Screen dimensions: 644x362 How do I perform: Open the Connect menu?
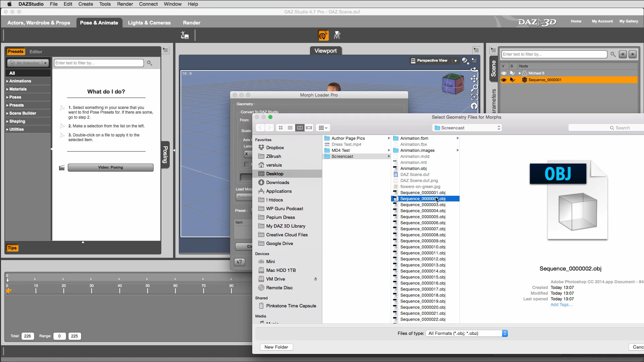pos(148,4)
